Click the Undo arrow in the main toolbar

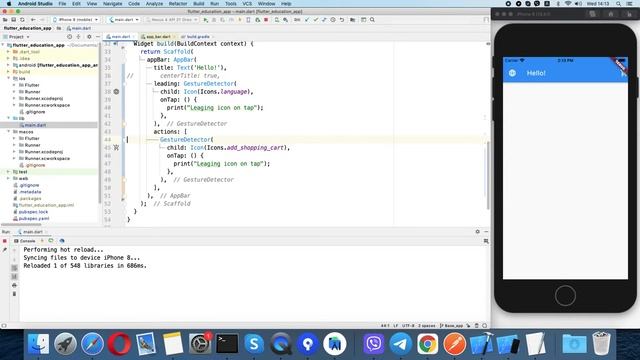tap(342, 20)
